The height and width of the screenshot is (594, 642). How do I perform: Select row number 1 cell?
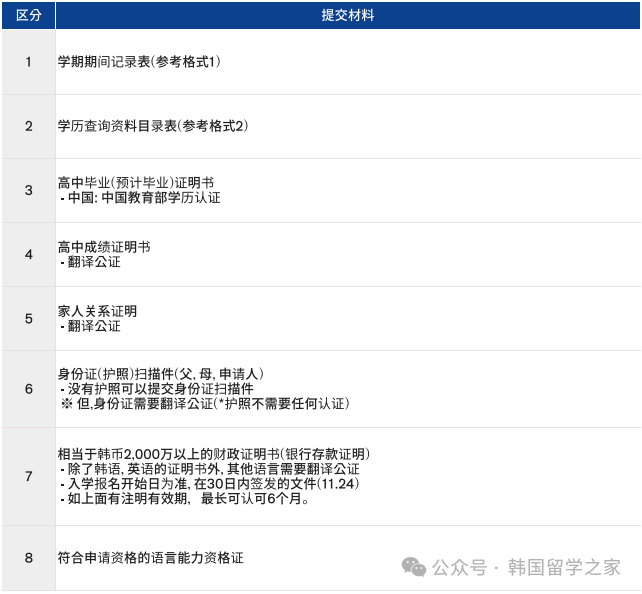[28, 62]
